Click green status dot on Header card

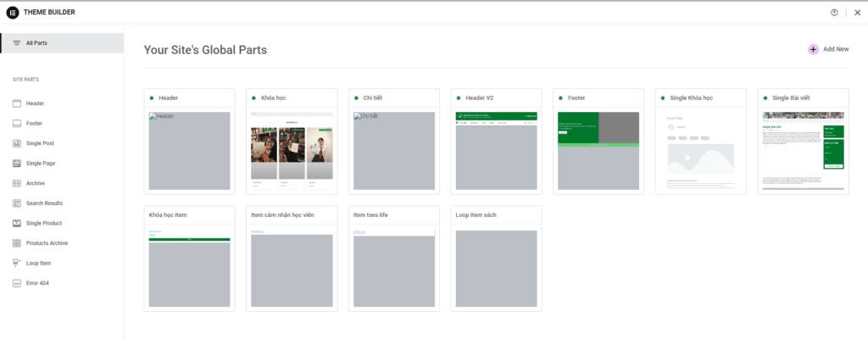point(152,98)
